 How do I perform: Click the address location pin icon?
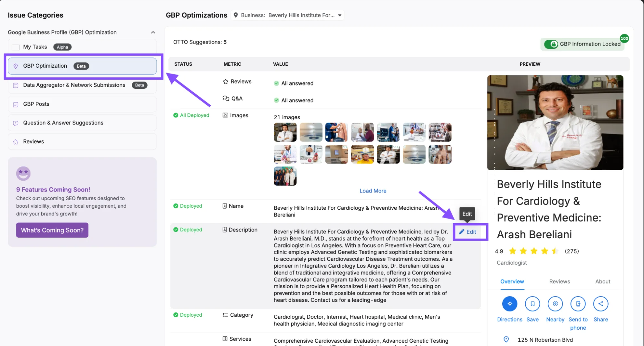click(506, 339)
